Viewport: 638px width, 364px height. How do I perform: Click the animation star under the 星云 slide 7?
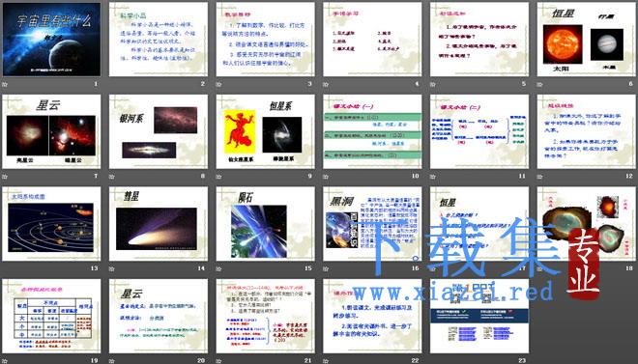coord(5,177)
